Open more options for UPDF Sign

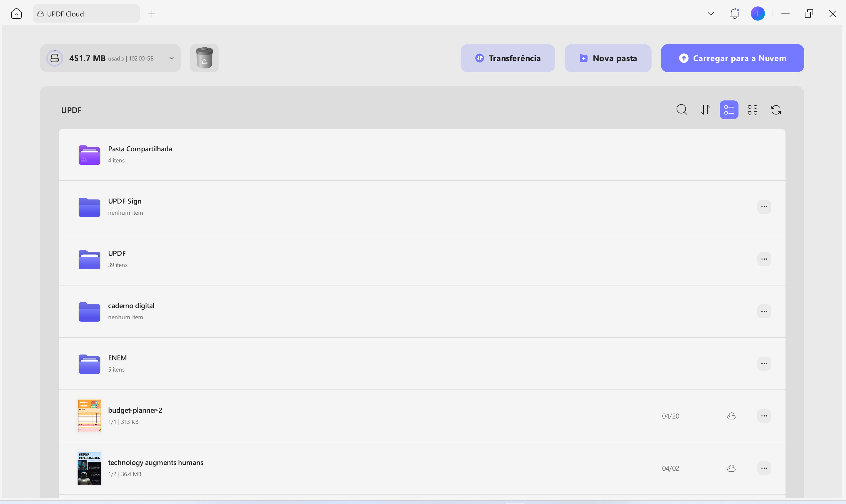[x=764, y=207]
